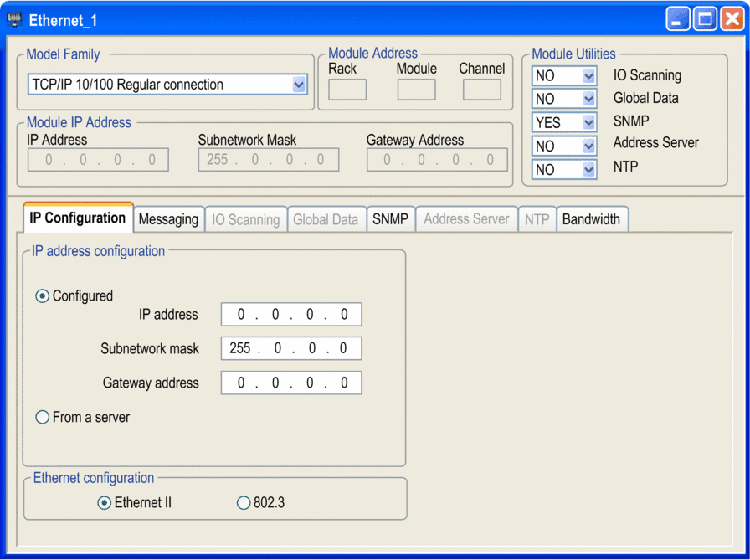Image resolution: width=750 pixels, height=560 pixels.
Task: Click the Gateway address input field
Action: point(291,383)
